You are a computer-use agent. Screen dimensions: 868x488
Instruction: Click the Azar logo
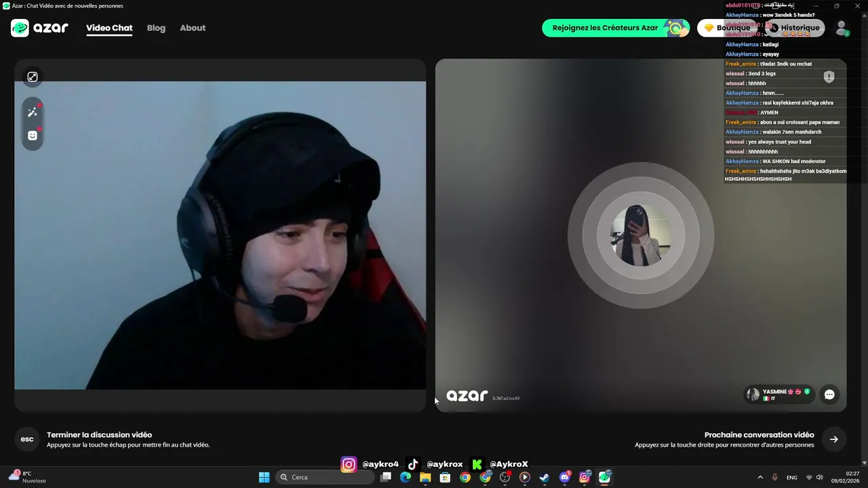(x=39, y=28)
